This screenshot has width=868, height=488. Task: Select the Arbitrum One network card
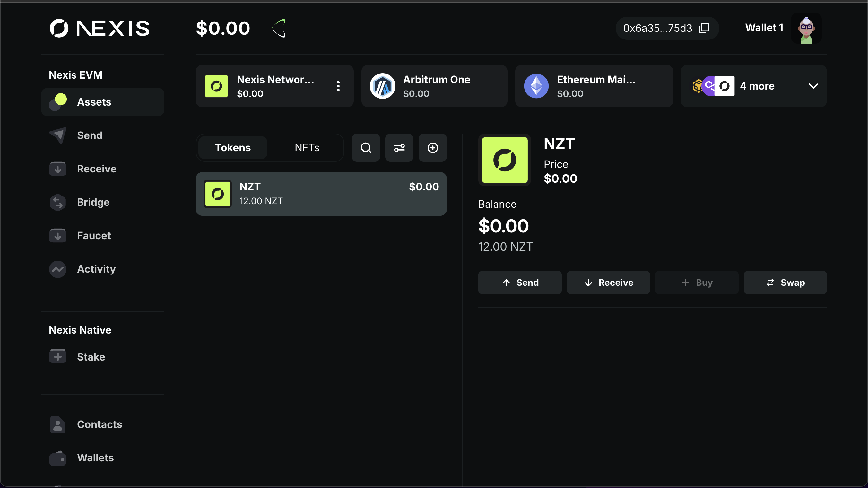(x=434, y=86)
